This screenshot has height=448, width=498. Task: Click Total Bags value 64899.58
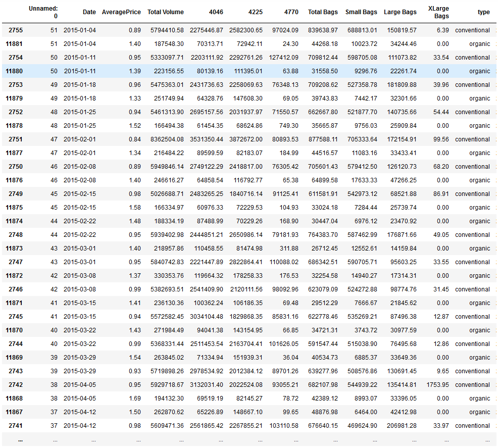pos(325,180)
